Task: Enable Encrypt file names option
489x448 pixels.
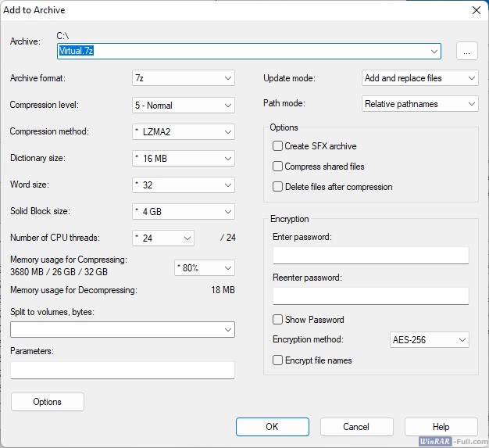Action: pos(277,360)
